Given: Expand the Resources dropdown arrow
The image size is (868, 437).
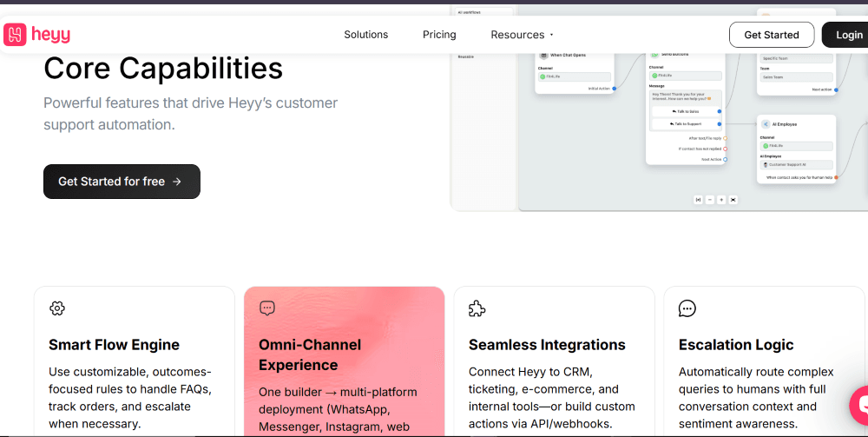Looking at the screenshot, I should (551, 35).
